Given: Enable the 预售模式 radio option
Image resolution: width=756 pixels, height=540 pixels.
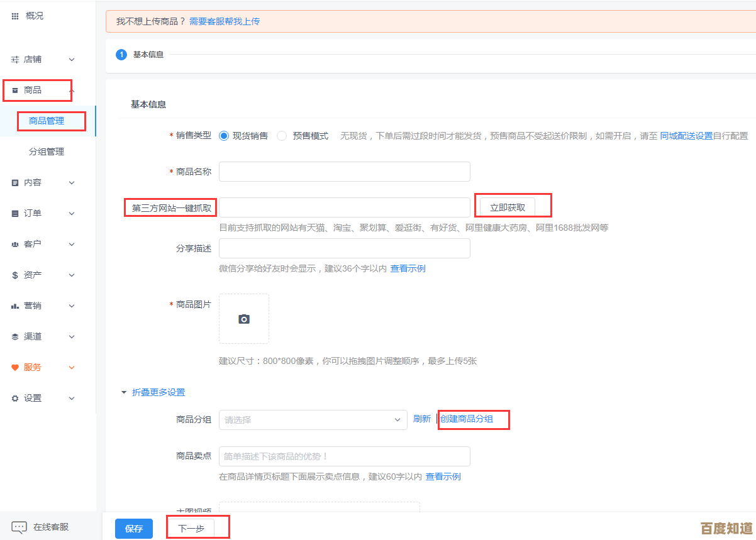Looking at the screenshot, I should (x=281, y=135).
